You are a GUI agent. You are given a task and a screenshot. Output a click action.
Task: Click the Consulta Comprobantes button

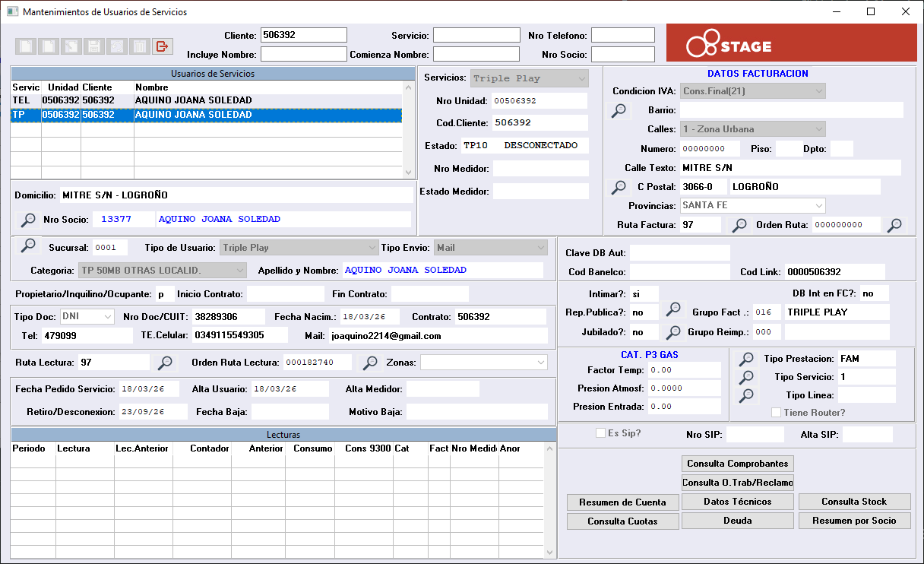(x=737, y=464)
